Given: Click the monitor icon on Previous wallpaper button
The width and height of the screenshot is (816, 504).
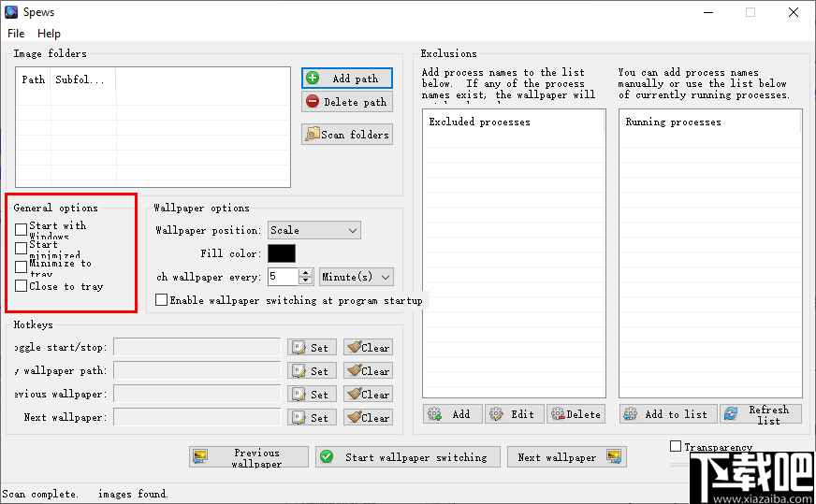Looking at the screenshot, I should click(x=200, y=457).
